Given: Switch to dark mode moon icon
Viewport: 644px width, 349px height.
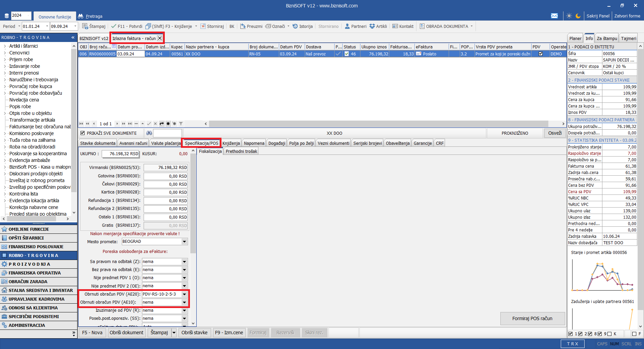Looking at the screenshot, I should (x=578, y=16).
